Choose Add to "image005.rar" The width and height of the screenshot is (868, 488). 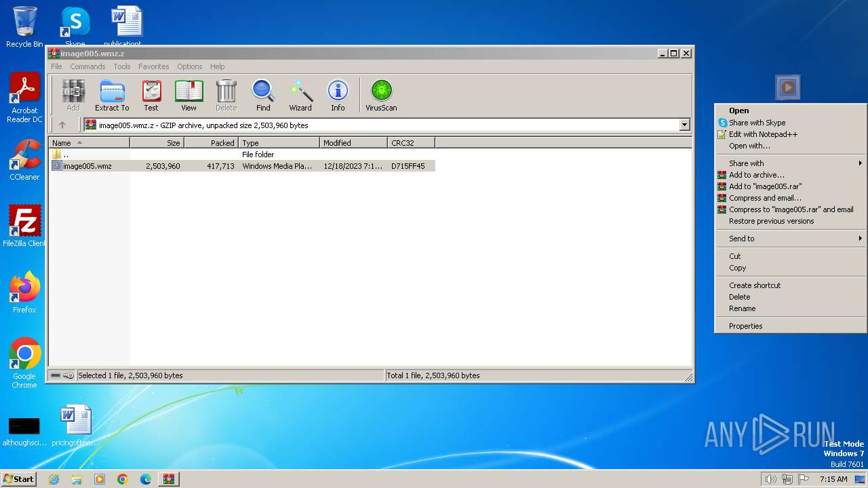pos(790,186)
